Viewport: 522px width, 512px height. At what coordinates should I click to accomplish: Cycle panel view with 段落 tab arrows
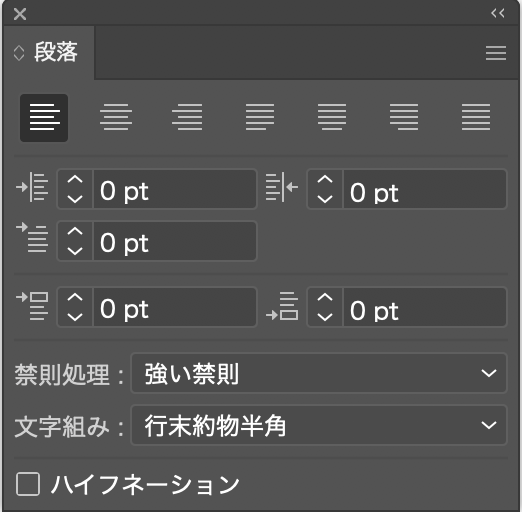tap(19, 53)
